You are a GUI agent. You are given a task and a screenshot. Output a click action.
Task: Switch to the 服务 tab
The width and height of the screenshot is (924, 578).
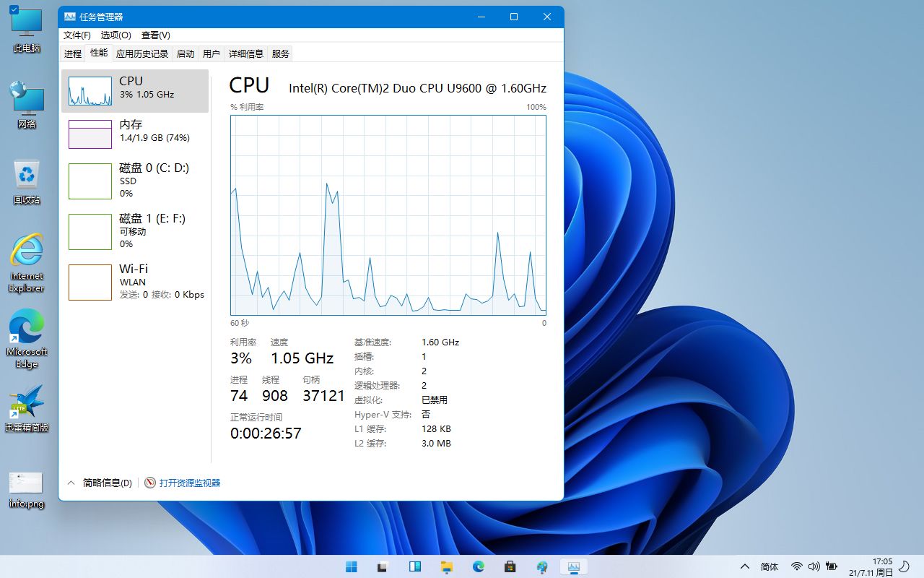tap(281, 53)
